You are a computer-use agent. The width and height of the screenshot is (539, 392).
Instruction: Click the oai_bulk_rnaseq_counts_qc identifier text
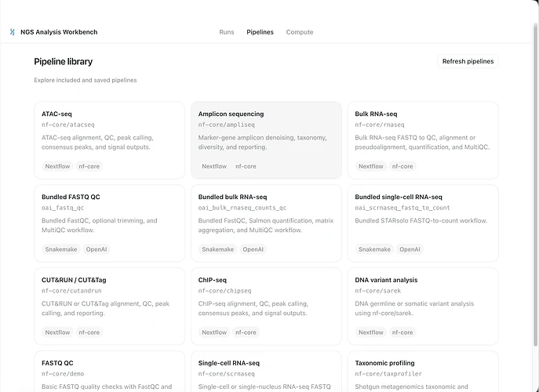(x=242, y=208)
